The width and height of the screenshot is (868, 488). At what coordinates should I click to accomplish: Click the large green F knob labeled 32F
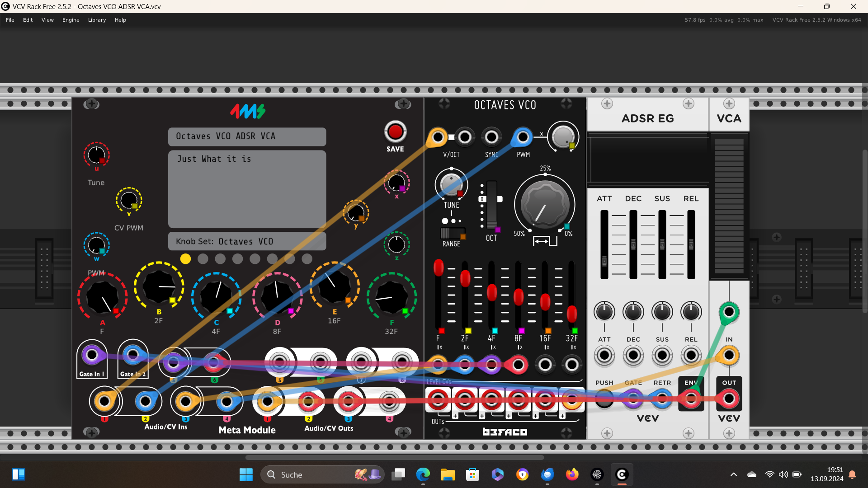(392, 297)
